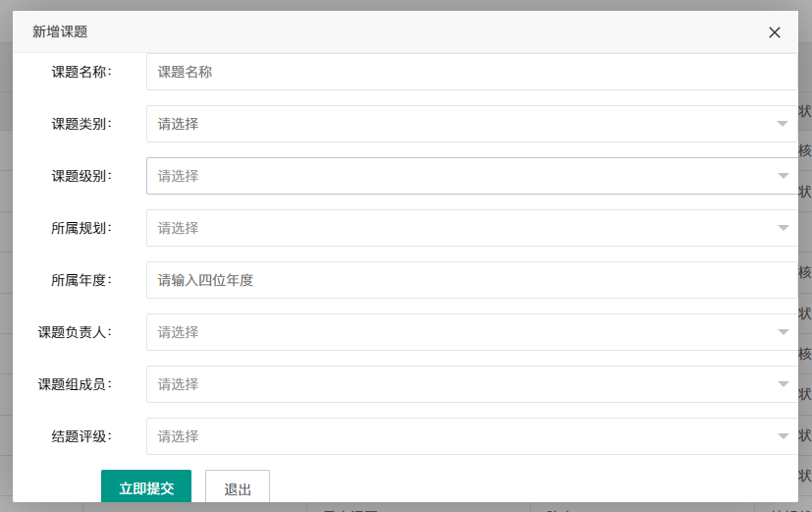This screenshot has width=812, height=512.
Task: Submit the form with 立即提交
Action: tap(146, 486)
